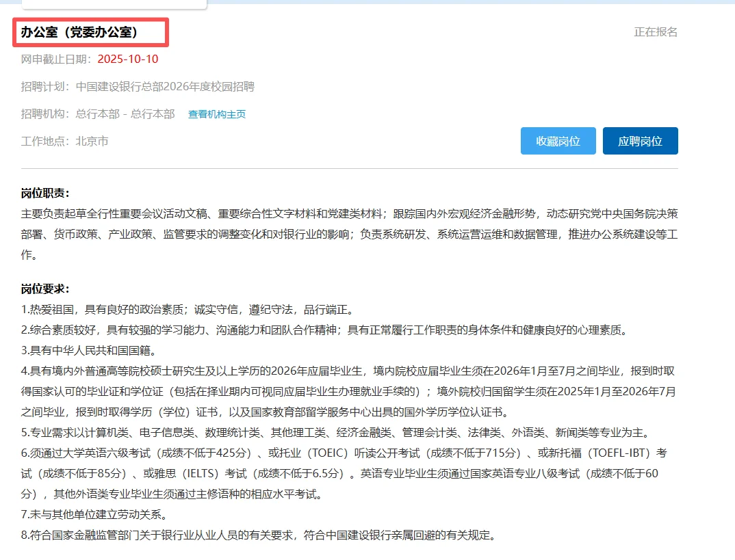This screenshot has width=735, height=560.
Task: Click the 招聘机构 总行本部 - 总行本部 text
Action: [97, 114]
